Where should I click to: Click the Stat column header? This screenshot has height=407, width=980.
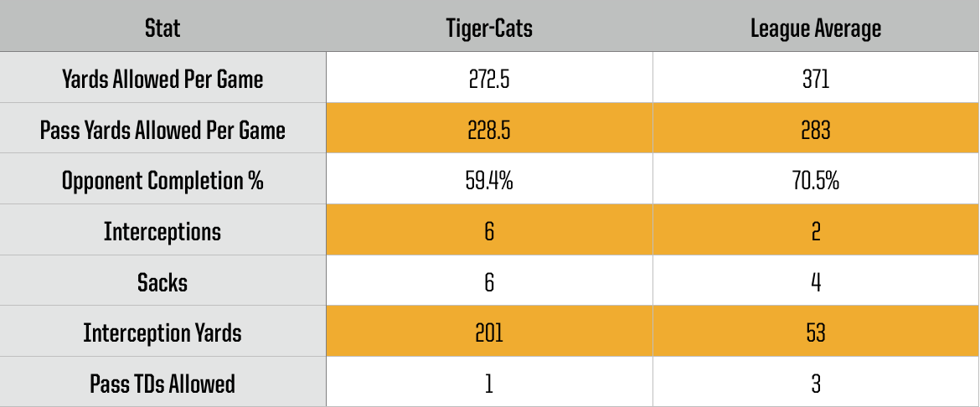pyautogui.click(x=162, y=28)
